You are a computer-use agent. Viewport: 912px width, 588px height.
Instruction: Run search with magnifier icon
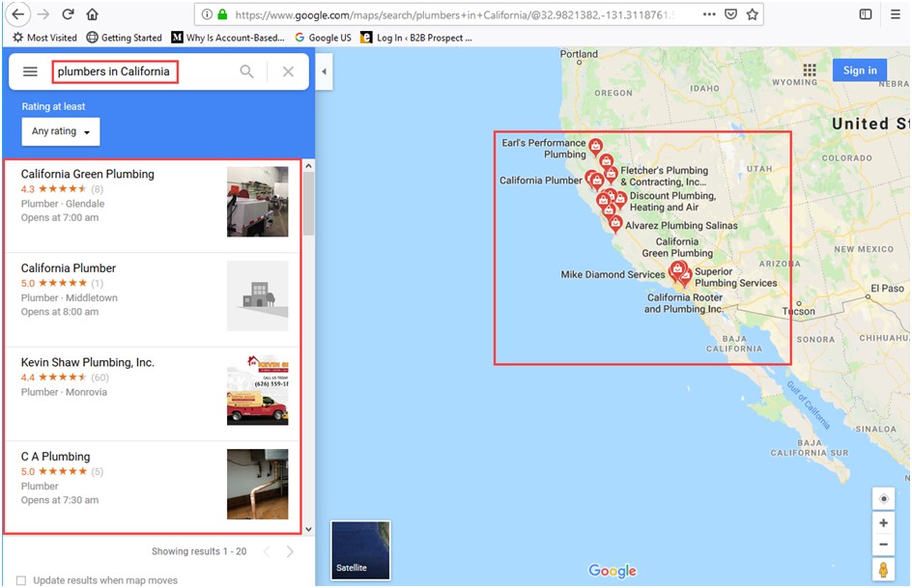tap(246, 71)
